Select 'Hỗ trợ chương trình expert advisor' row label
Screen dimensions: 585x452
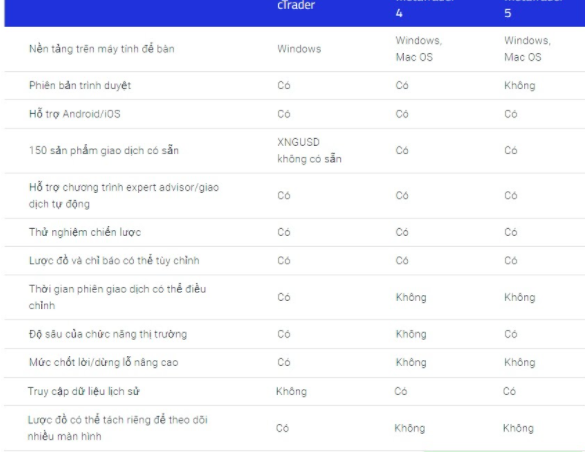[x=124, y=196]
